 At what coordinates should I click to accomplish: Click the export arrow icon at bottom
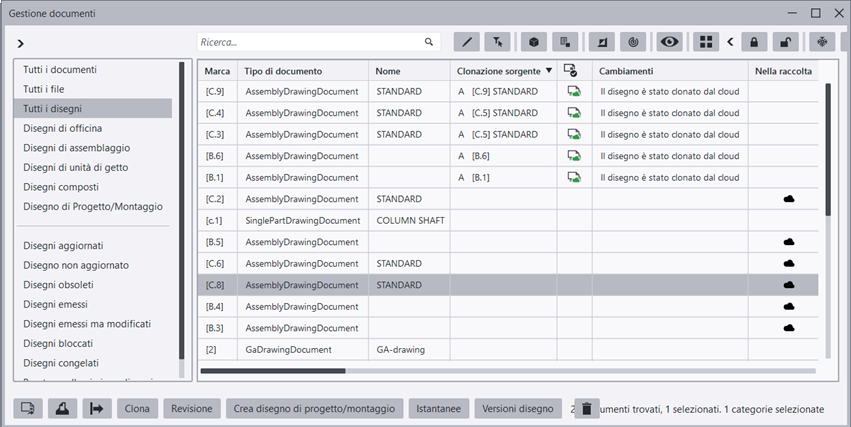97,408
